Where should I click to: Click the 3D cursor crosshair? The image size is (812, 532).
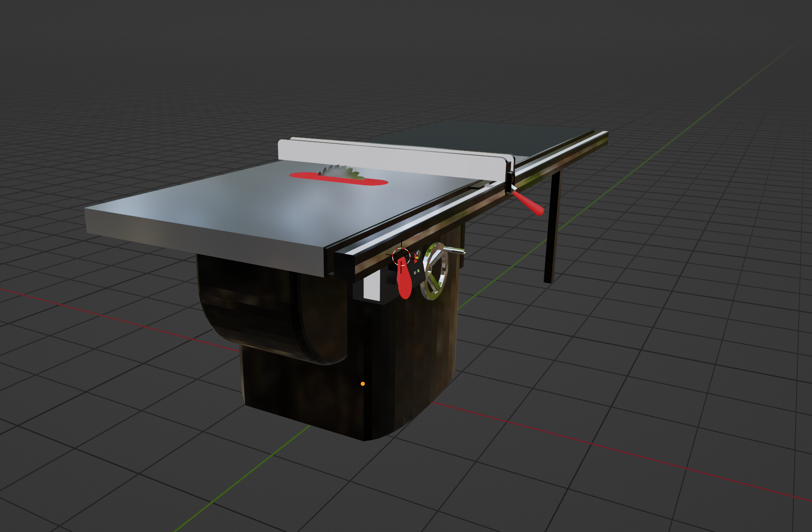pos(401,255)
